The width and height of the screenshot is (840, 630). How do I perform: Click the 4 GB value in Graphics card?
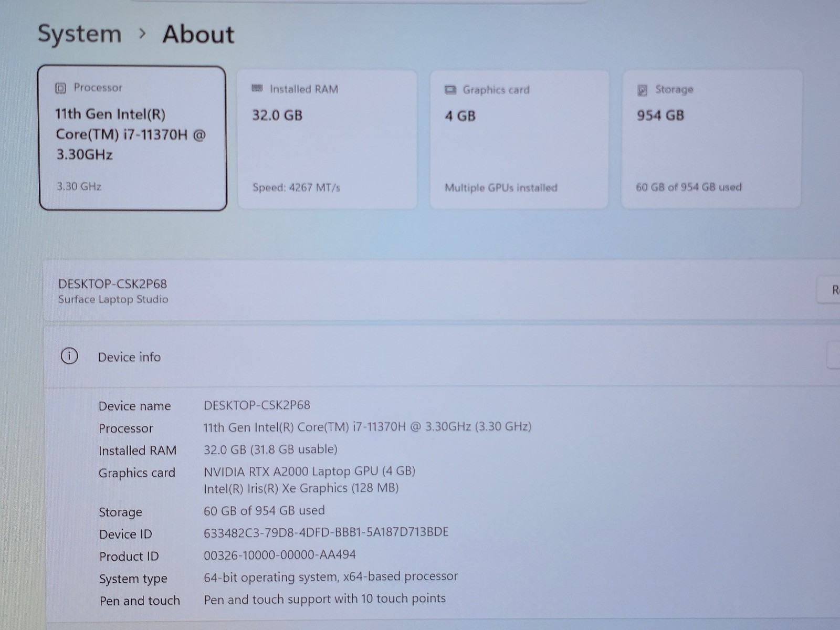pos(460,116)
